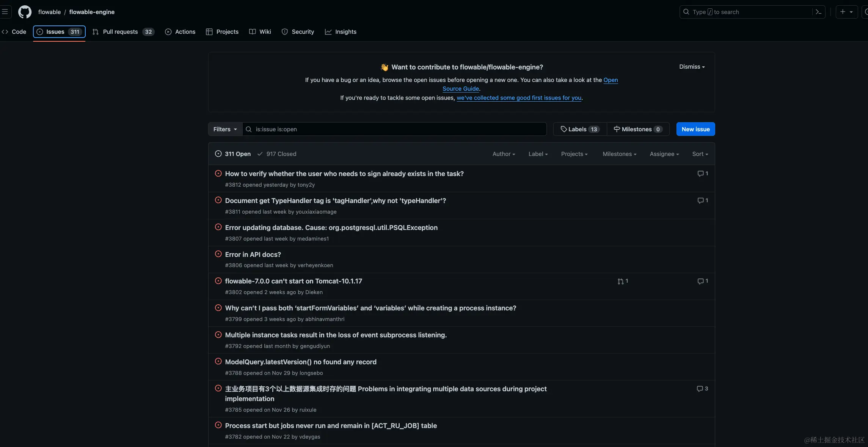Click the GitHub logo icon

tap(25, 12)
